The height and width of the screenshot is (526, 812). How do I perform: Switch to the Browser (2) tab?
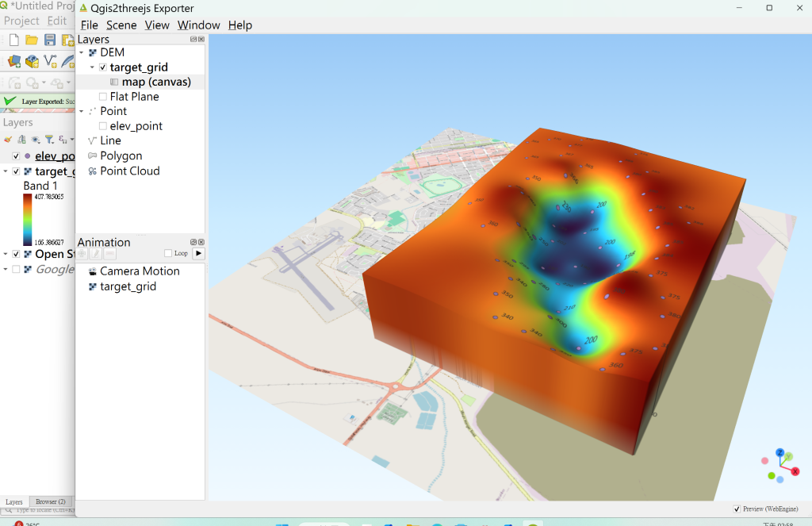pos(51,501)
